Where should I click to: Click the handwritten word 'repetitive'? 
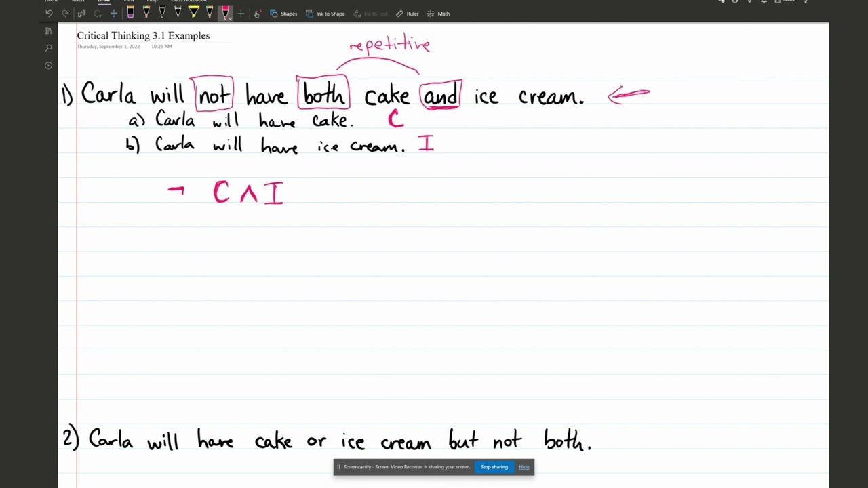(389, 45)
